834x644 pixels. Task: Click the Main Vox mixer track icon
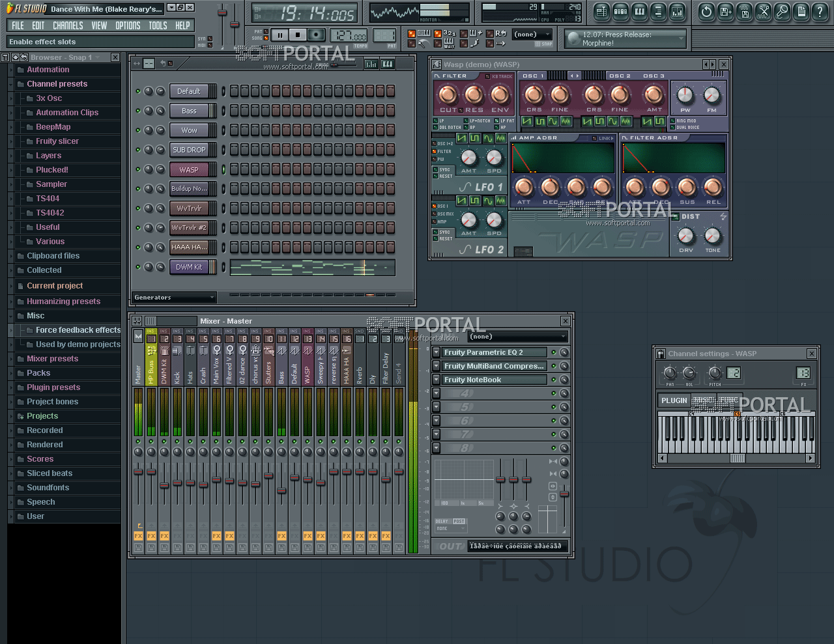216,351
